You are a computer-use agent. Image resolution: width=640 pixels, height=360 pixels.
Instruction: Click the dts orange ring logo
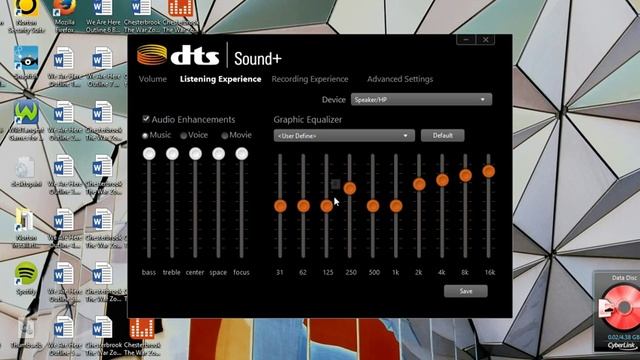coord(152,55)
